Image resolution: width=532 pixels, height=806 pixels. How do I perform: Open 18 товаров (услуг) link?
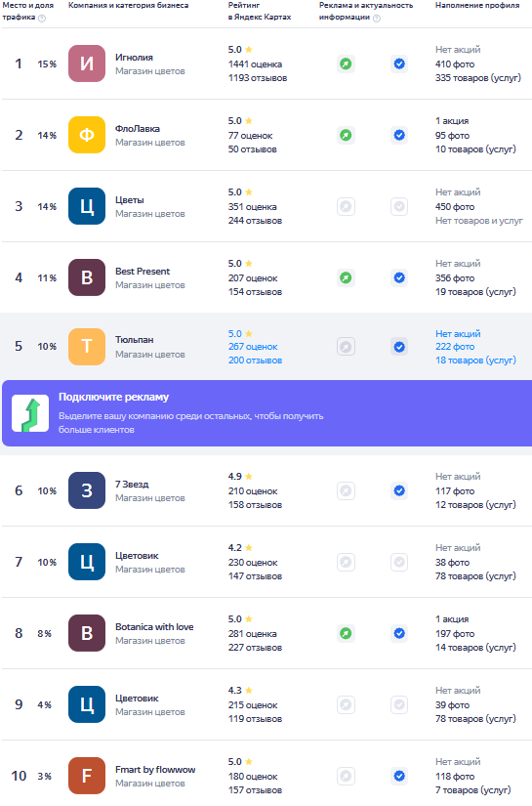[475, 361]
